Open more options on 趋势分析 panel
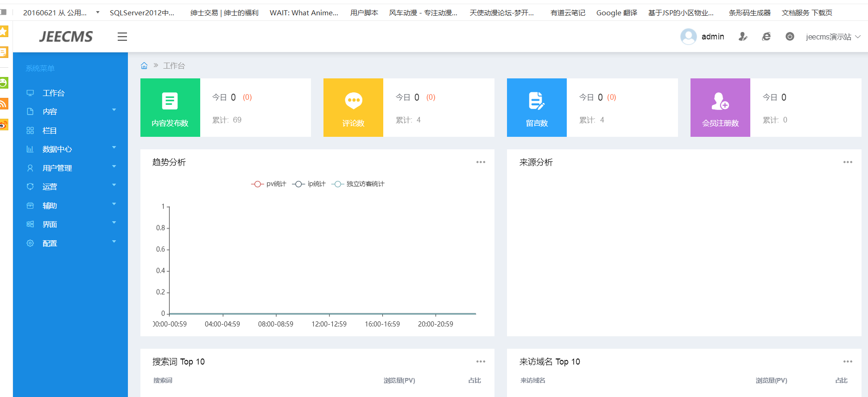The width and height of the screenshot is (868, 397). point(481,162)
